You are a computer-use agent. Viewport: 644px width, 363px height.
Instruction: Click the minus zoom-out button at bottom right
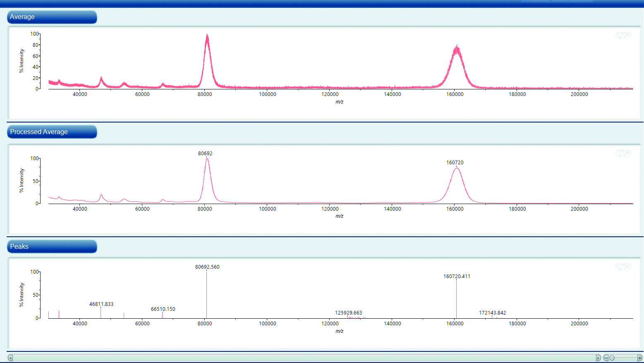coord(606,358)
